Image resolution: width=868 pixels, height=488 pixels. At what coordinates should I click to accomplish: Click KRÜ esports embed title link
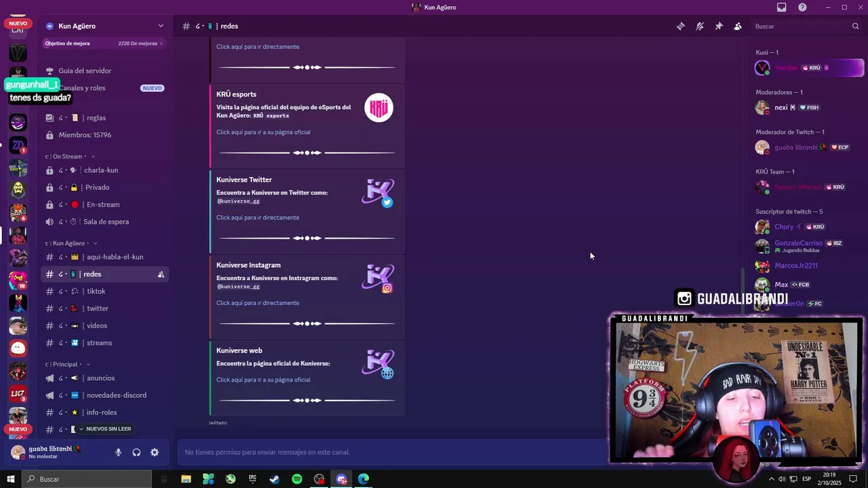(x=236, y=94)
